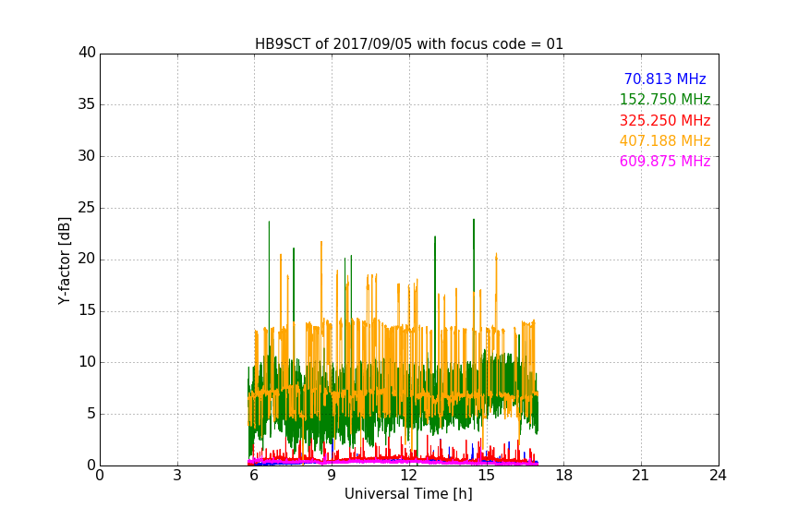Click the x-axis tick label 9
The height and width of the screenshot is (532, 798).
332,476
